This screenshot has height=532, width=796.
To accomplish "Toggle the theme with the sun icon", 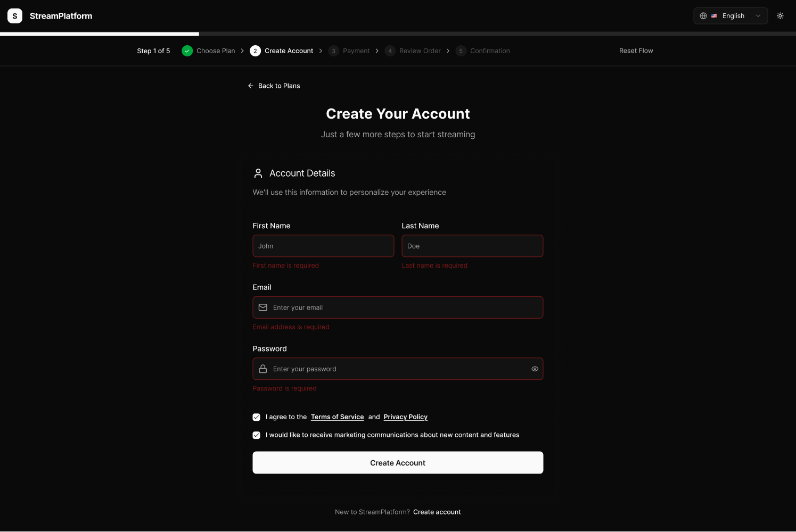I will (779, 15).
